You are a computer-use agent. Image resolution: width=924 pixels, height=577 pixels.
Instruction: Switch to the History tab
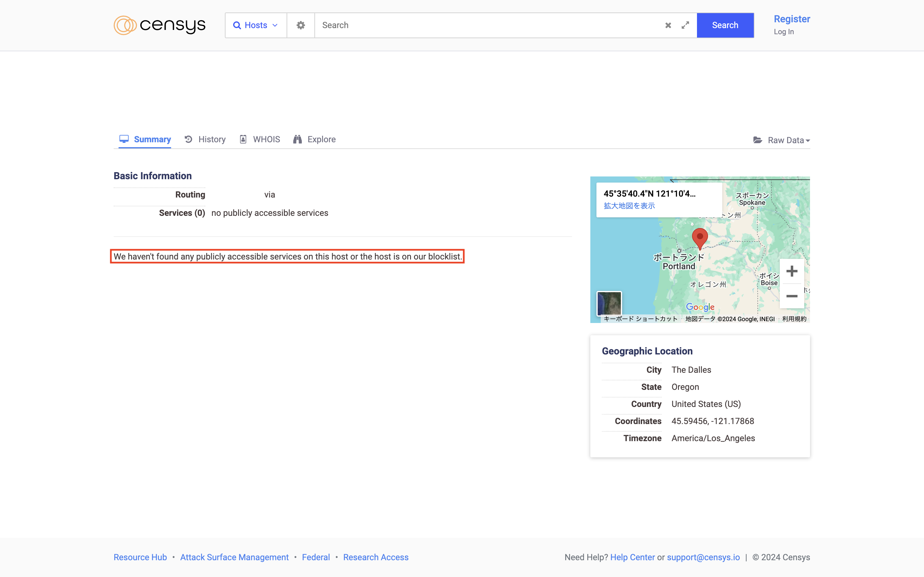[205, 139]
